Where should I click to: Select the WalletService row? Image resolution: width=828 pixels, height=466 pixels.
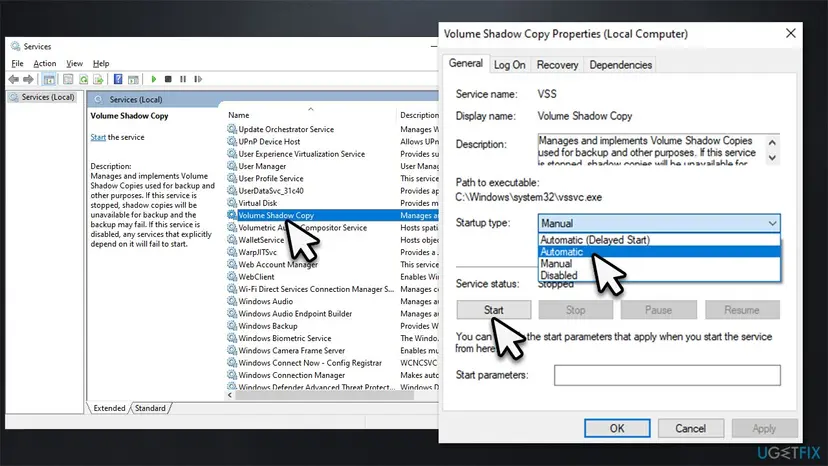point(332,240)
